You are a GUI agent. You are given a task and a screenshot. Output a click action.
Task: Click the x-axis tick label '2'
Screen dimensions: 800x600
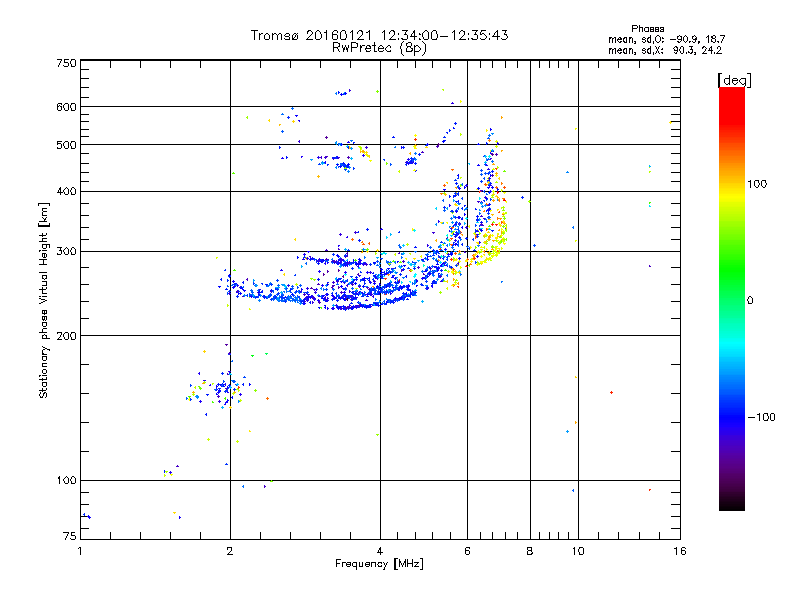[230, 551]
